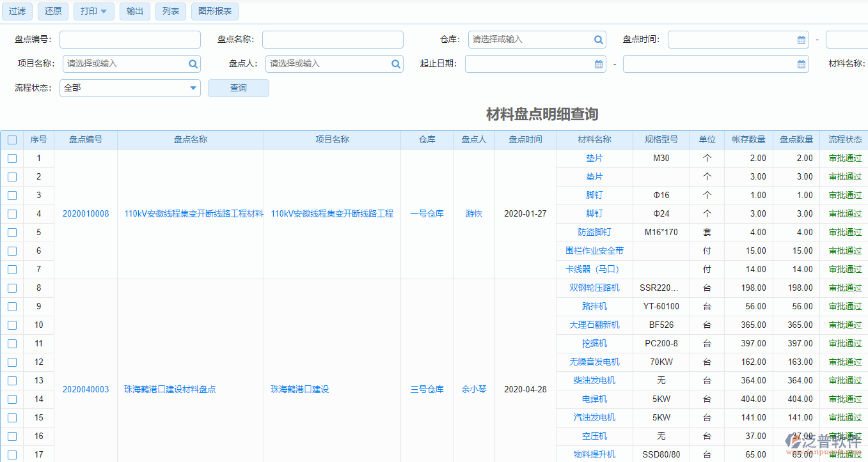Switch to 列表 view
The width and height of the screenshot is (868, 462).
click(x=171, y=12)
